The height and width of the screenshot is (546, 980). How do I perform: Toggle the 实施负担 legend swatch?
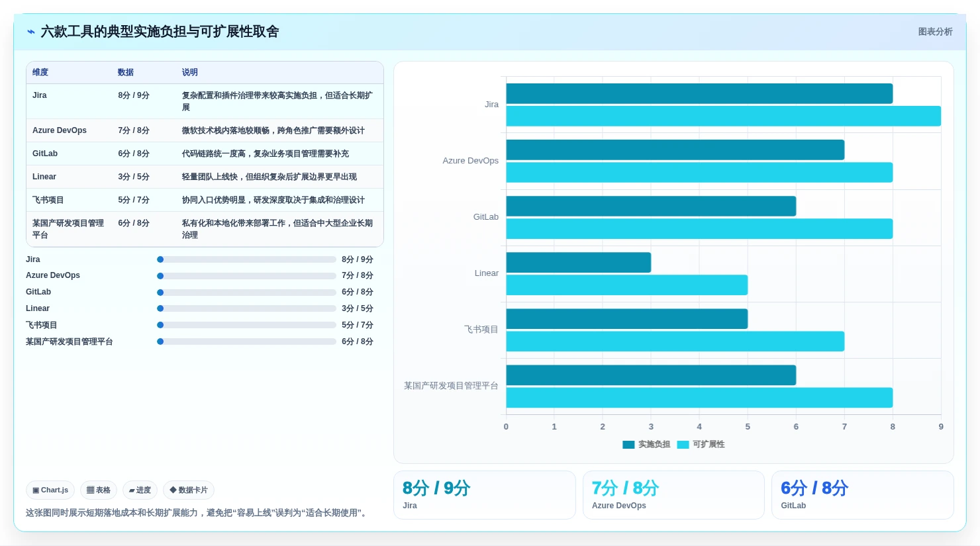[628, 445]
